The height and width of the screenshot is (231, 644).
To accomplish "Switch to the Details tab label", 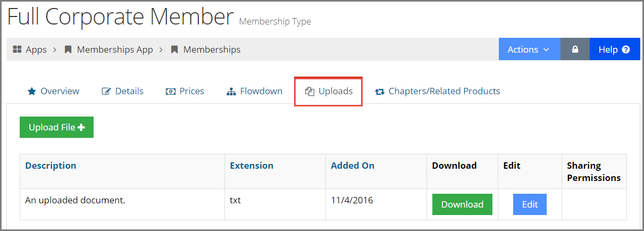I will pos(129,91).
